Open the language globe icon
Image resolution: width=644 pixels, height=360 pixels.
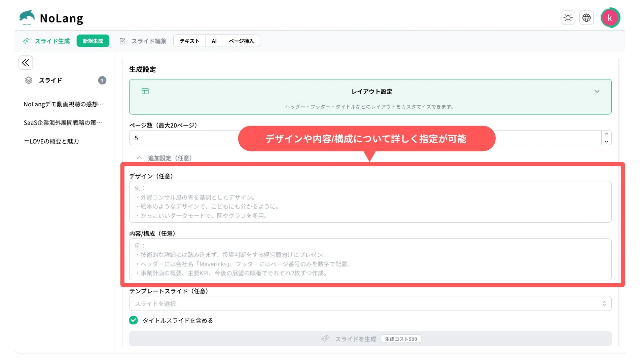click(x=586, y=17)
